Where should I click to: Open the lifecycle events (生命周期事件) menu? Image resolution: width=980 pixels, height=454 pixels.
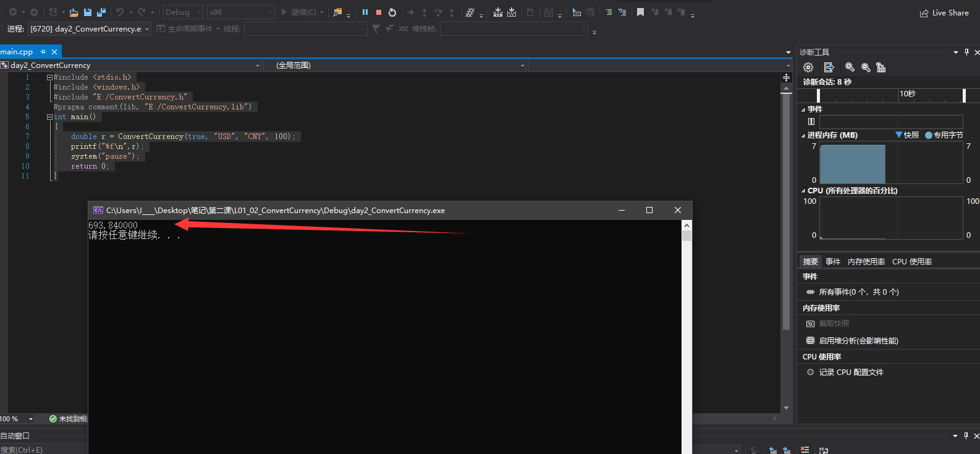(188, 29)
